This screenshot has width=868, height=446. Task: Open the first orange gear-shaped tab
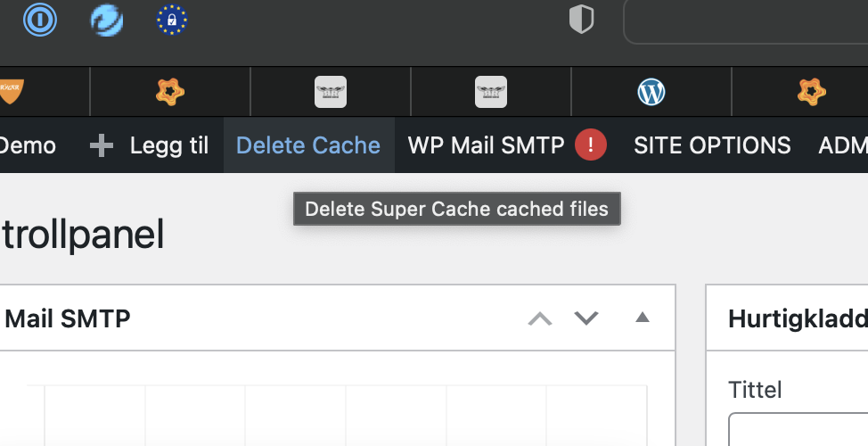(x=170, y=91)
